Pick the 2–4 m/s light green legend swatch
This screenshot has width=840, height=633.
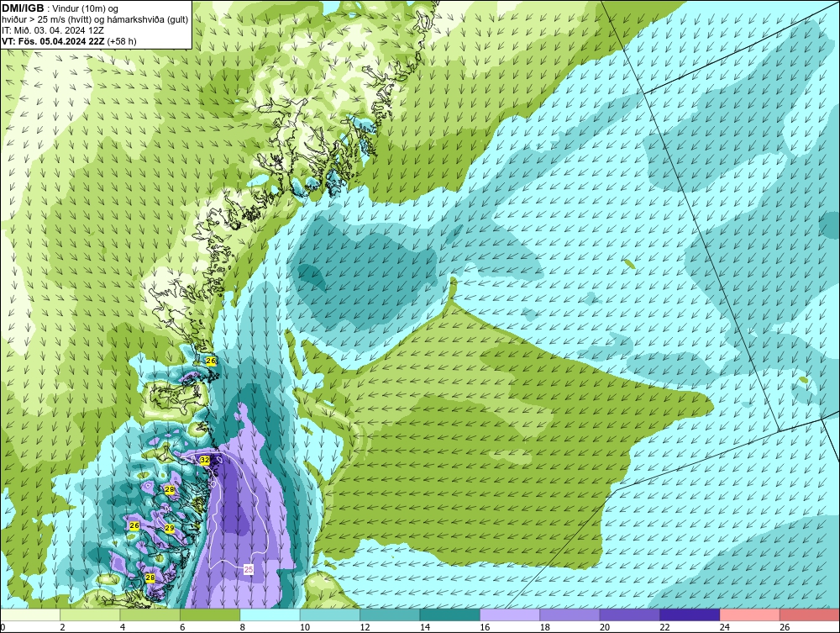point(90,615)
